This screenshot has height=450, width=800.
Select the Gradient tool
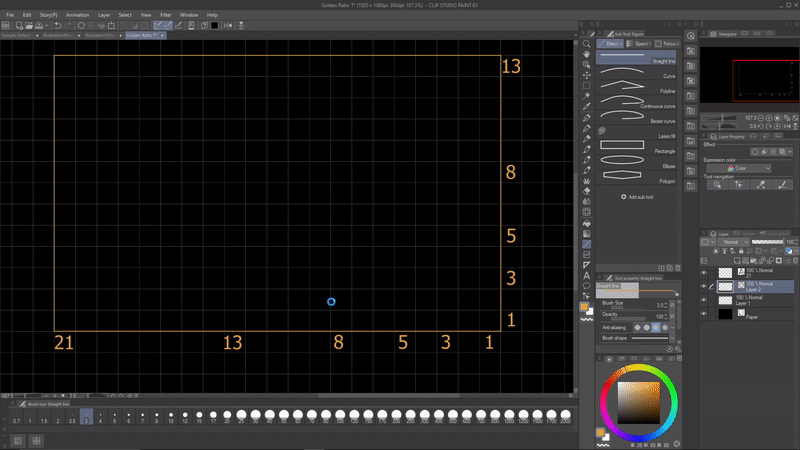tap(587, 234)
